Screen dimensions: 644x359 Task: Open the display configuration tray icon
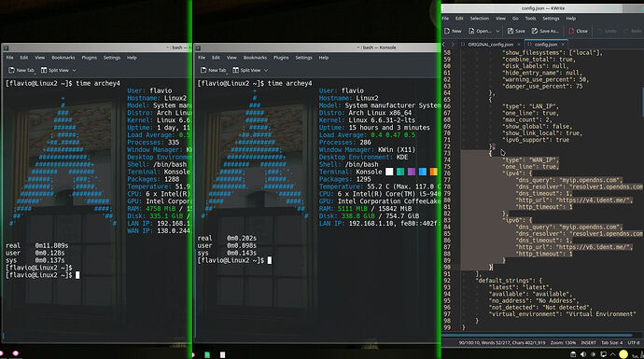point(603,354)
